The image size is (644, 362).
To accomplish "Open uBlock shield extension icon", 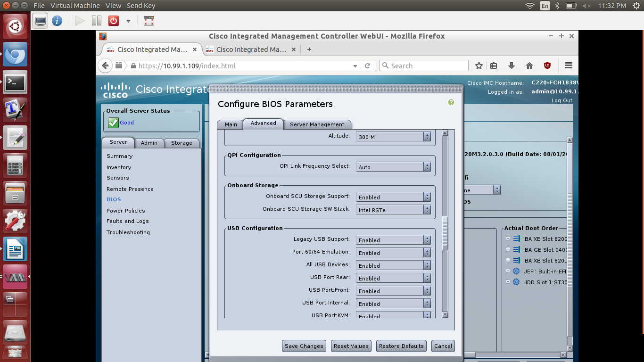I will 547,66.
